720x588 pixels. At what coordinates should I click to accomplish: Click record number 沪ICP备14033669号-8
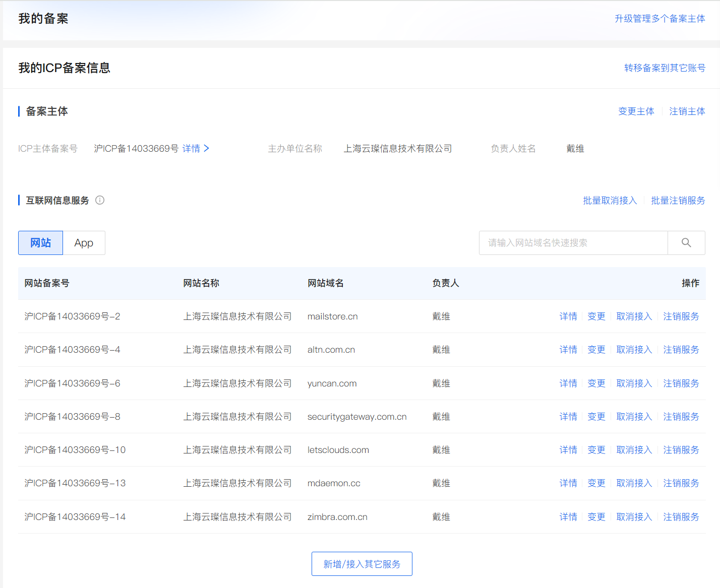72,417
